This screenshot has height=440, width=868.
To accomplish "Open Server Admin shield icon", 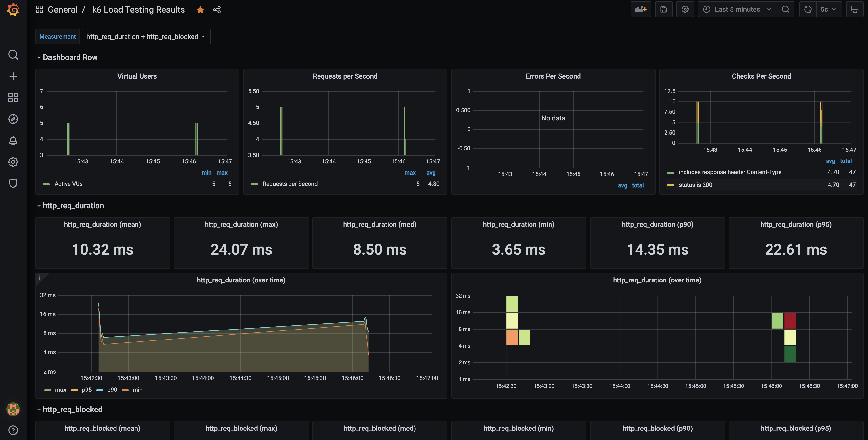I will click(x=13, y=183).
